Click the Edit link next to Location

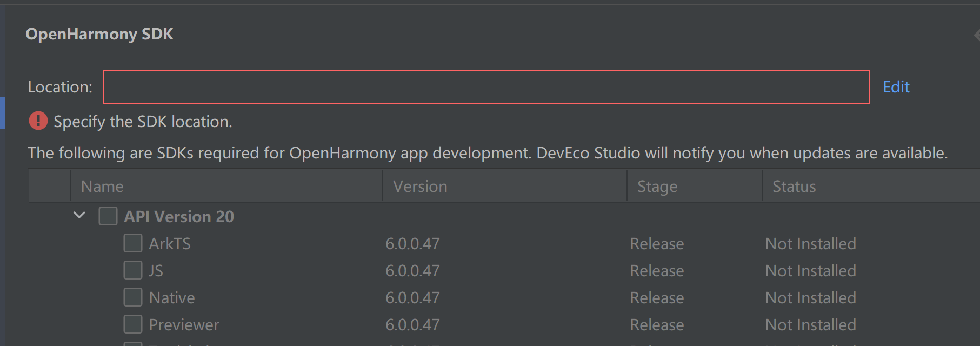[896, 87]
